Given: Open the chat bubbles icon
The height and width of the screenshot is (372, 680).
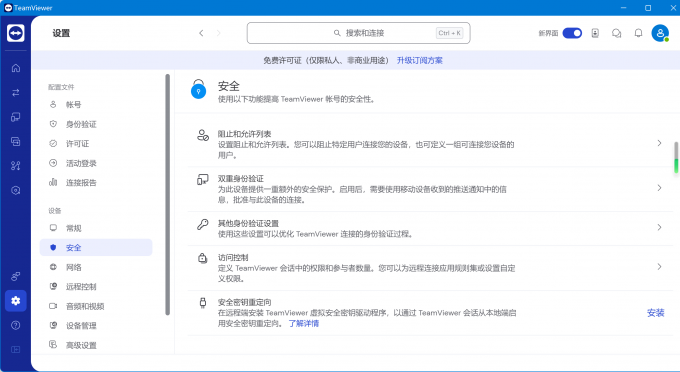Looking at the screenshot, I should tap(616, 33).
